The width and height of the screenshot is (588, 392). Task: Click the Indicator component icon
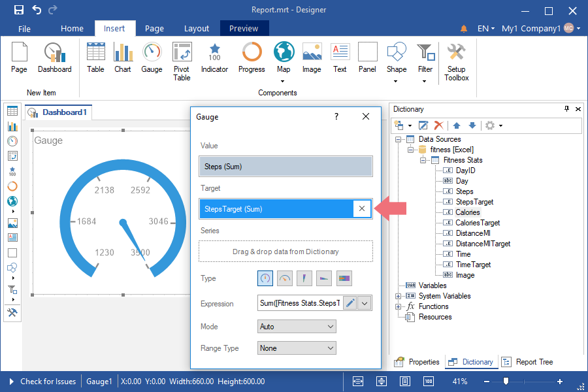pyautogui.click(x=214, y=57)
